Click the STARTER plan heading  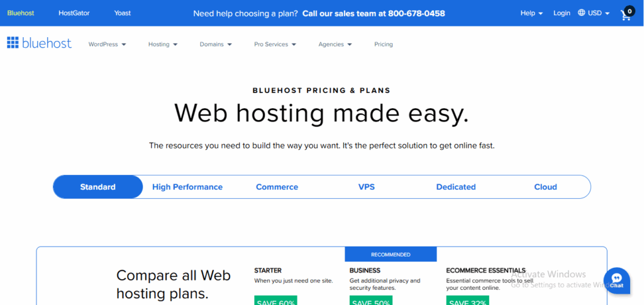click(x=268, y=270)
